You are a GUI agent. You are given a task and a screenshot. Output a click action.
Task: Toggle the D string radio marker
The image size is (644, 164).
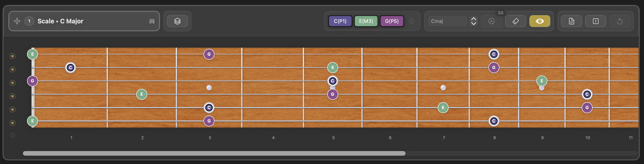[12, 96]
